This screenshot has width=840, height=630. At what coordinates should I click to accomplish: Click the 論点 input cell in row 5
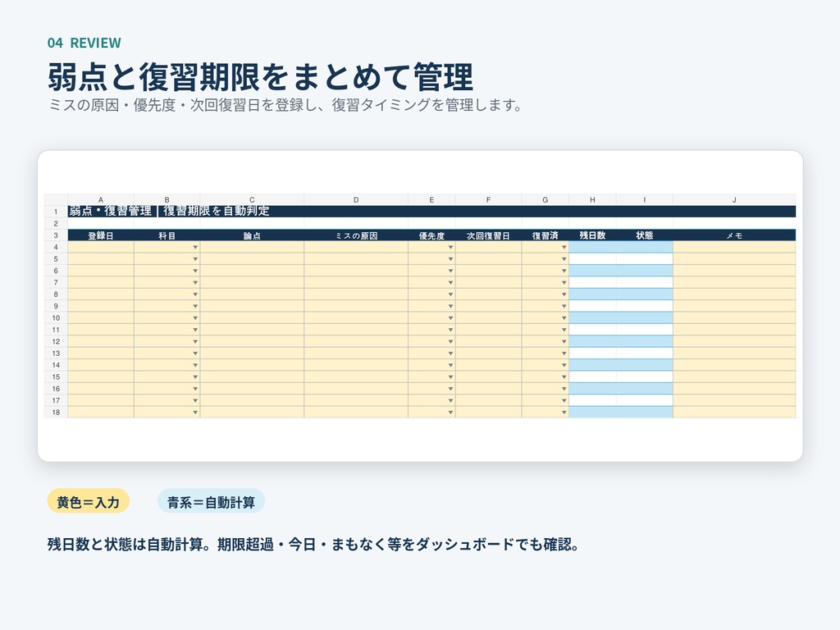tap(253, 258)
